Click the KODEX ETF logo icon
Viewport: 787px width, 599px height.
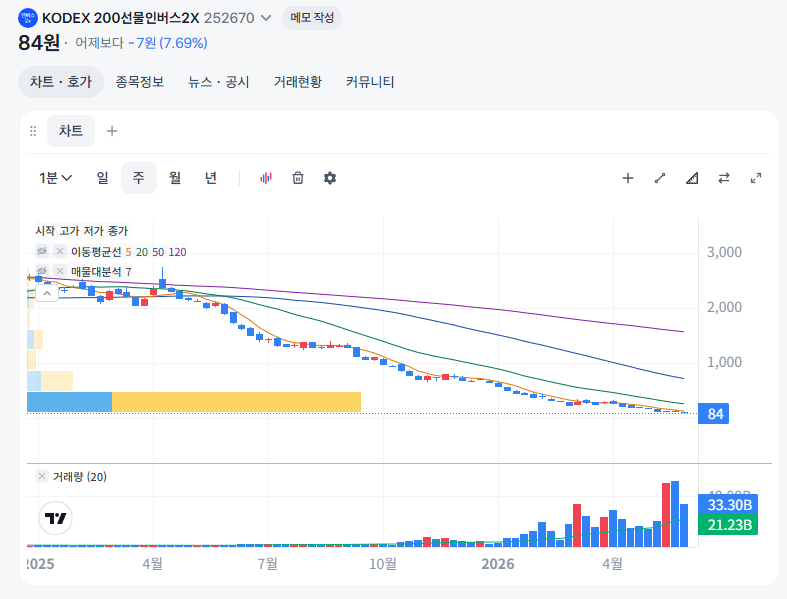coord(28,18)
